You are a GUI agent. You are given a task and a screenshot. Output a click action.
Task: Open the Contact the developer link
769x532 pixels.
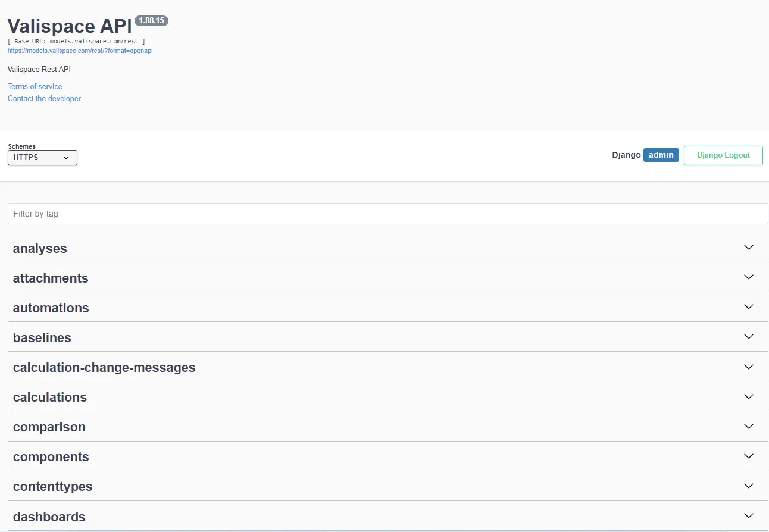pos(44,99)
